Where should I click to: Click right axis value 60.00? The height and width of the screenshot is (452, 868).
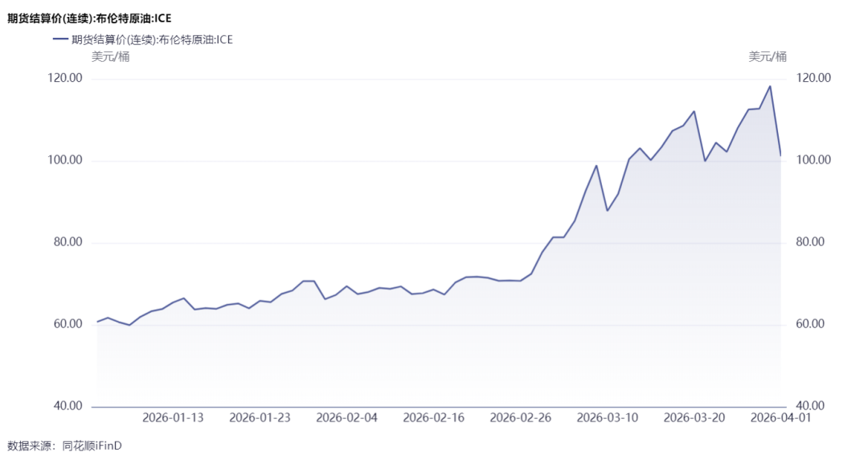pos(810,324)
